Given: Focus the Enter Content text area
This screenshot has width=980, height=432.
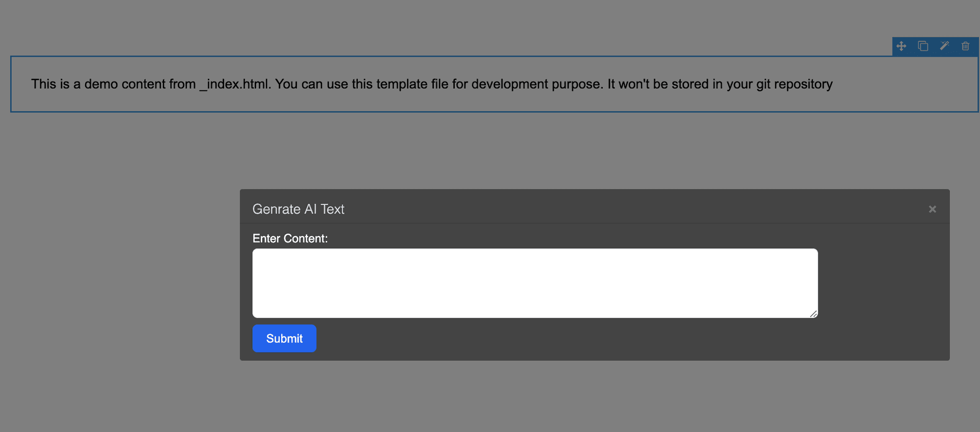Looking at the screenshot, I should [535, 283].
